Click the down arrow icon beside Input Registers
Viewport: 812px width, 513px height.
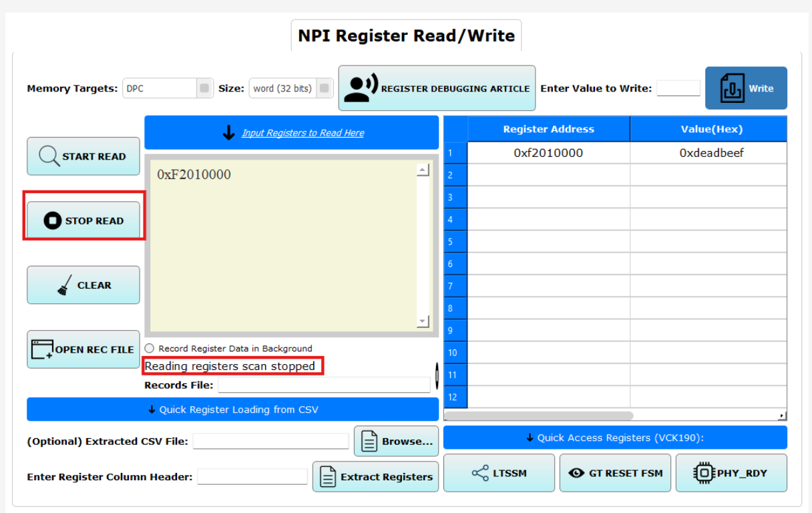(228, 133)
